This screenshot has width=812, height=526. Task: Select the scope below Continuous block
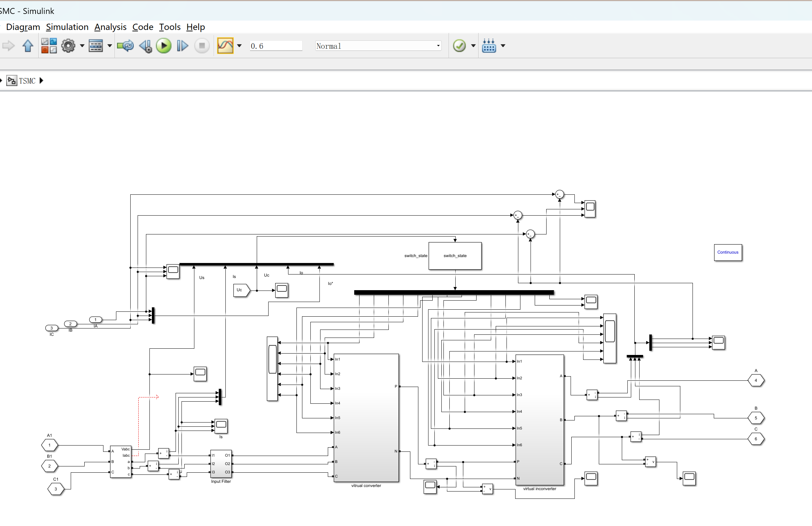coord(718,342)
